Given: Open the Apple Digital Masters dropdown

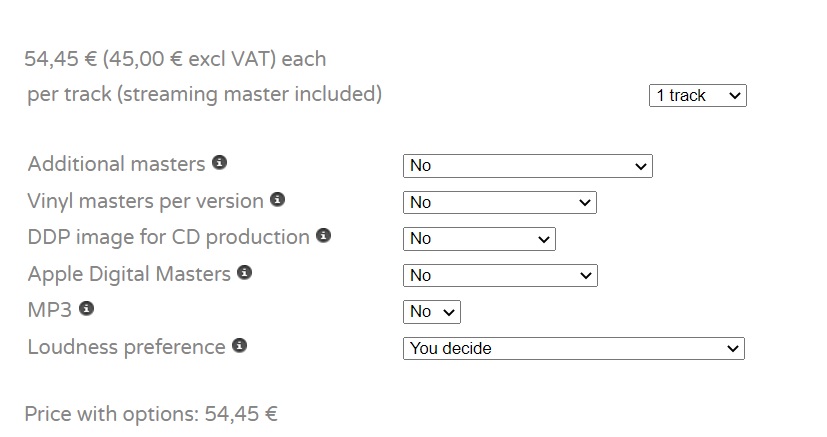Looking at the screenshot, I should click(499, 275).
